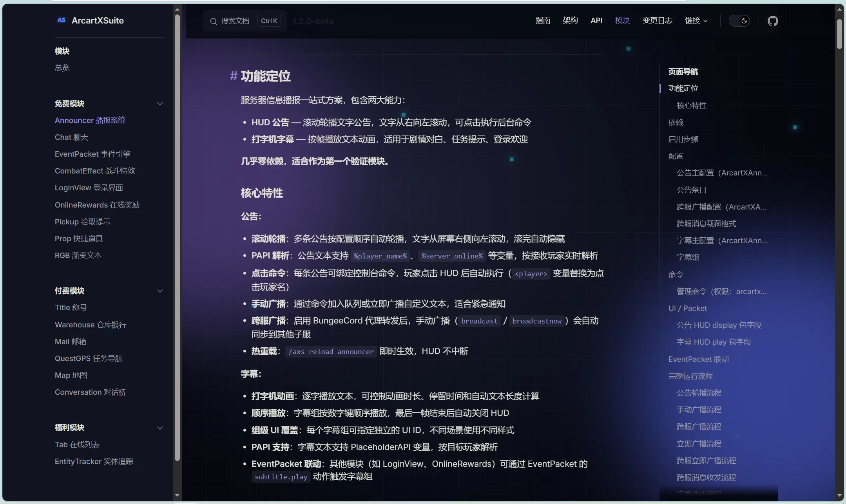Image resolution: width=846 pixels, height=504 pixels.
Task: Open Prop 快捷道具 module page
Action: click(x=79, y=238)
